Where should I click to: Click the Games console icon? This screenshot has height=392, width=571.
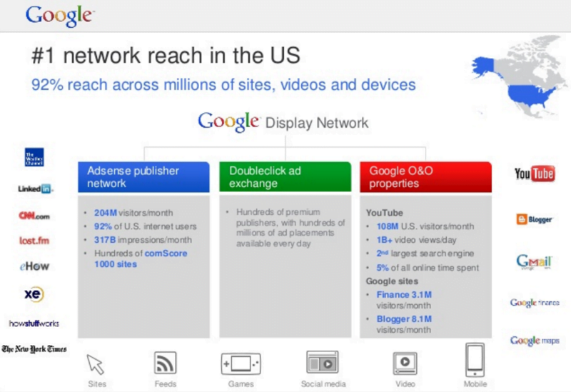coord(241,363)
